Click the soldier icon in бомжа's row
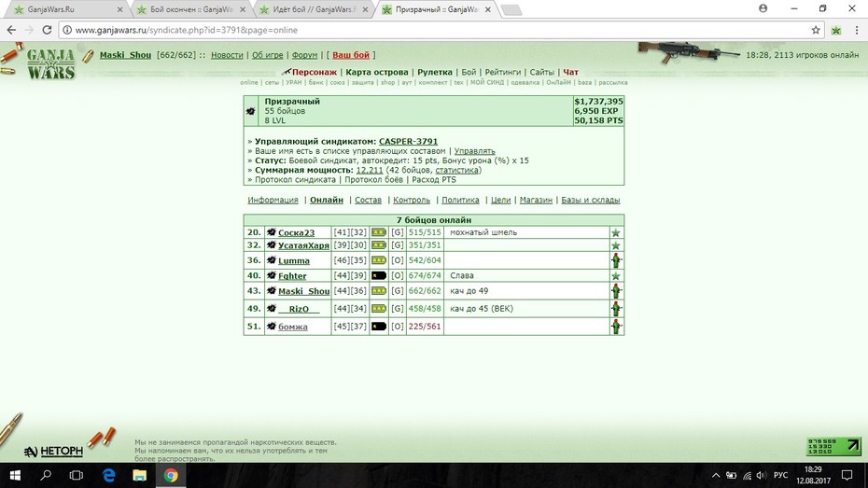The width and height of the screenshot is (868, 488). (616, 327)
